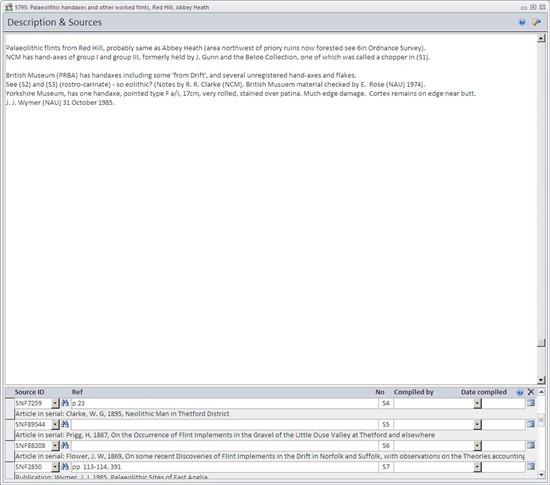
Task: Click the Source ID column header
Action: (x=29, y=392)
